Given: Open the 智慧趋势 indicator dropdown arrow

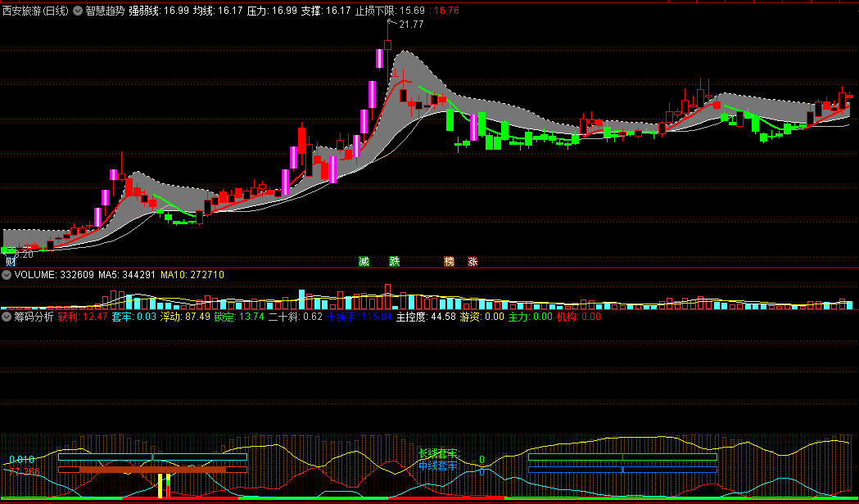Looking at the screenshot, I should click(78, 11).
